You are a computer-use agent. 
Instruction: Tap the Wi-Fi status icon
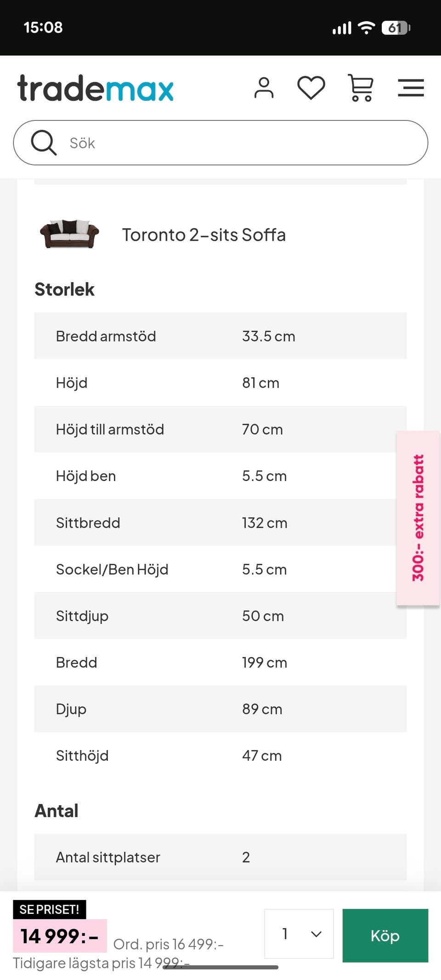(366, 28)
